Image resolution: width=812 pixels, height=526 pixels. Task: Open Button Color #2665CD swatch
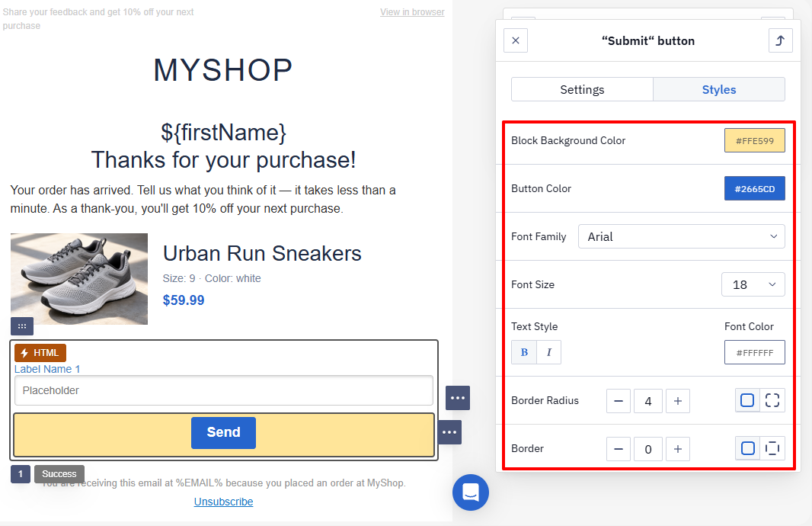755,188
